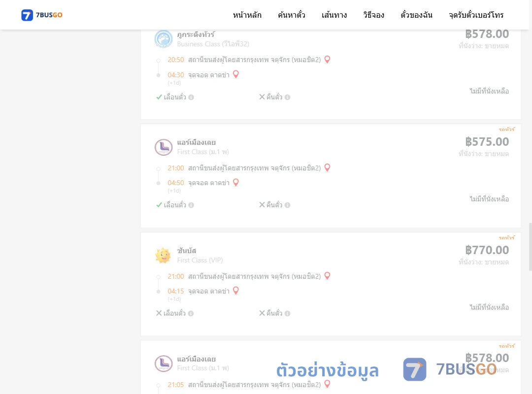Show คืนตั๋ว info for ฿575.00 trip
This screenshot has width=532, height=394.
coord(287,205)
